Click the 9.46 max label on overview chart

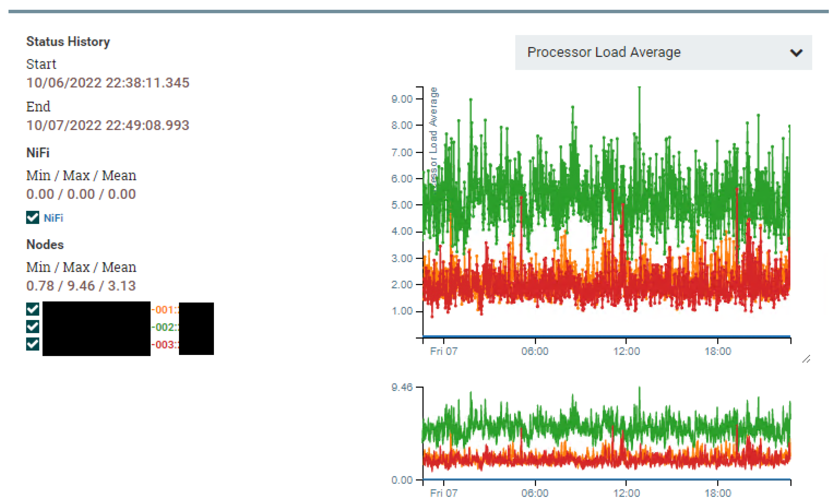402,387
